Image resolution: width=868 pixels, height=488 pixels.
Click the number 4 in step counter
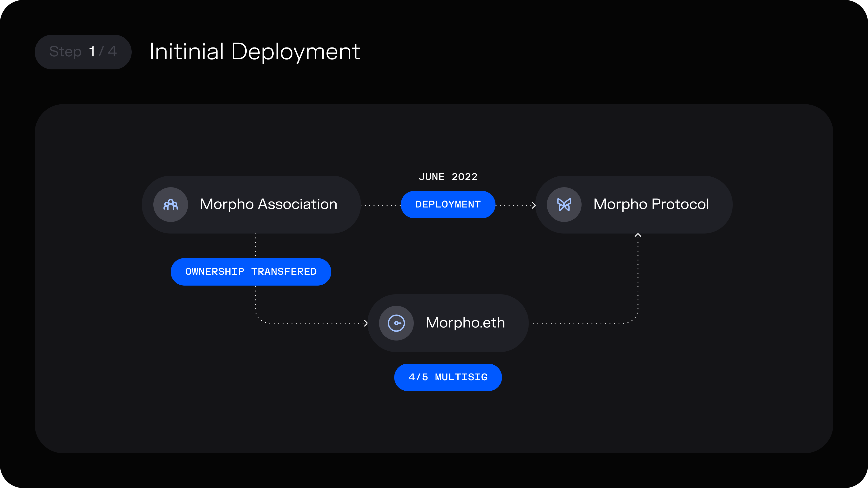pos(112,52)
